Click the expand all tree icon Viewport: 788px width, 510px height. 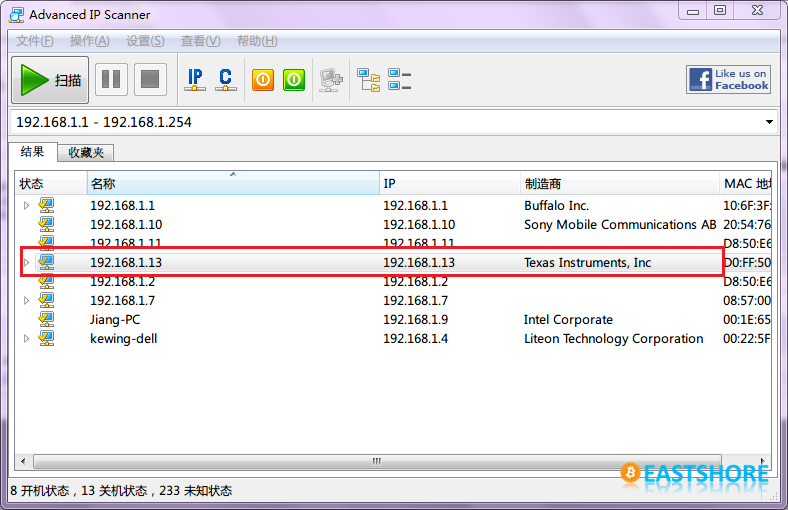point(369,80)
